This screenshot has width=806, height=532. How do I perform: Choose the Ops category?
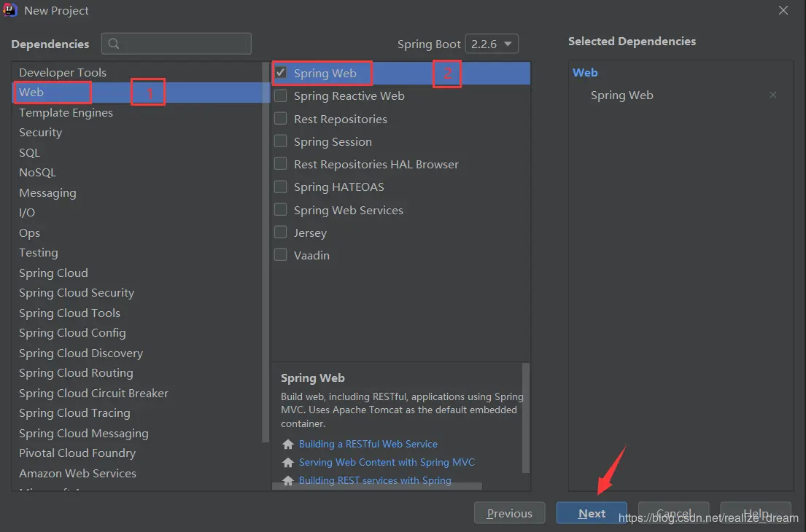tap(137, 232)
